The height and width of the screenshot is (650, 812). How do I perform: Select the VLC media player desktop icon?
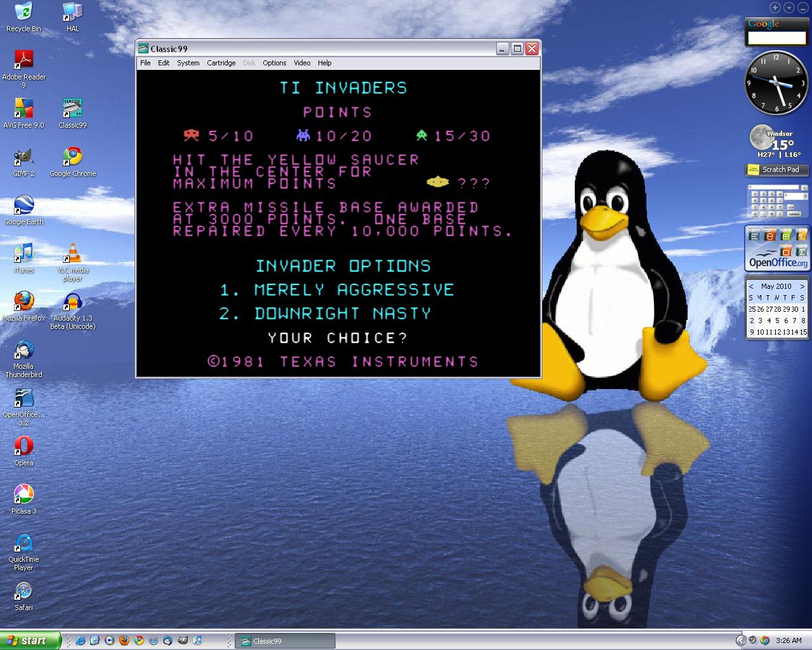(72, 262)
